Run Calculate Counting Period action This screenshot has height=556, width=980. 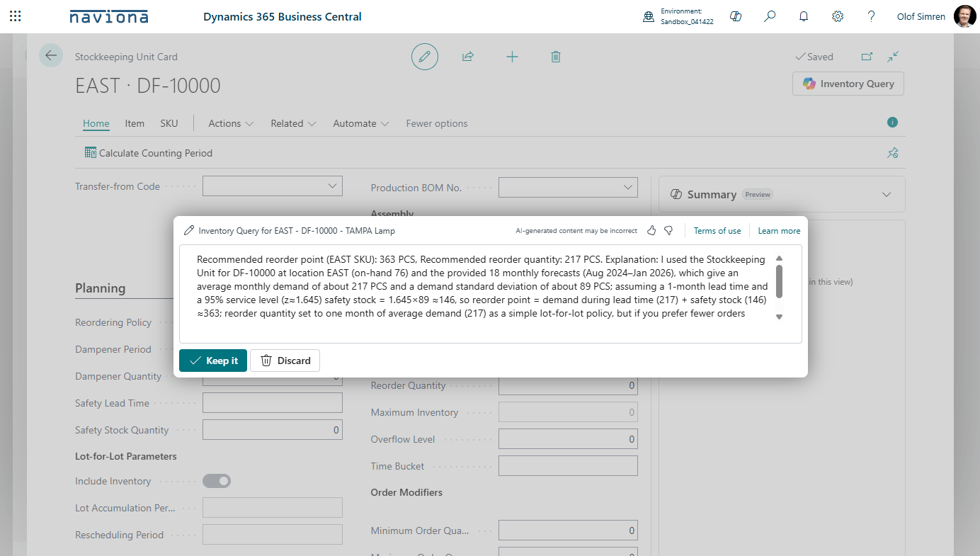tap(148, 153)
